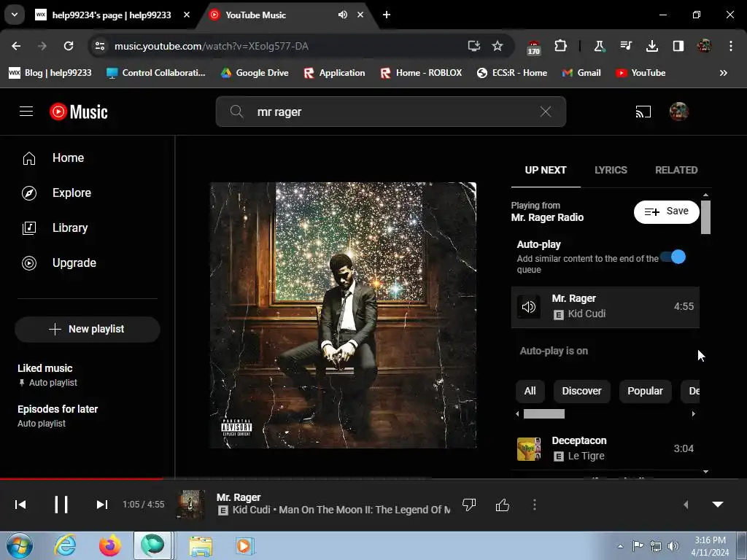Show more bookmarks chevron
This screenshot has width=747, height=560.
723,73
